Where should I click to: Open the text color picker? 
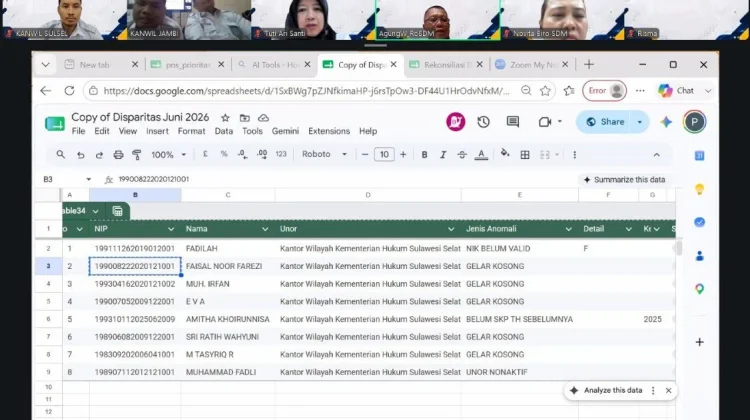click(x=481, y=155)
